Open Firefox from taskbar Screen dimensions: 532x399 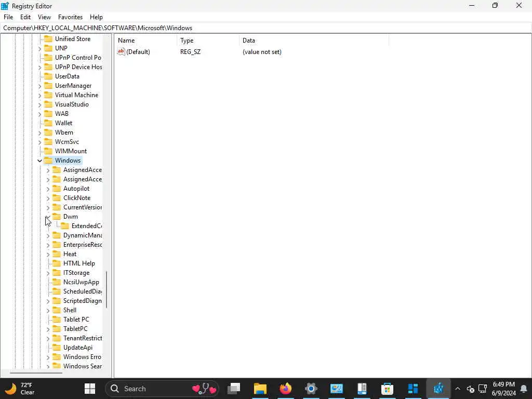click(286, 389)
